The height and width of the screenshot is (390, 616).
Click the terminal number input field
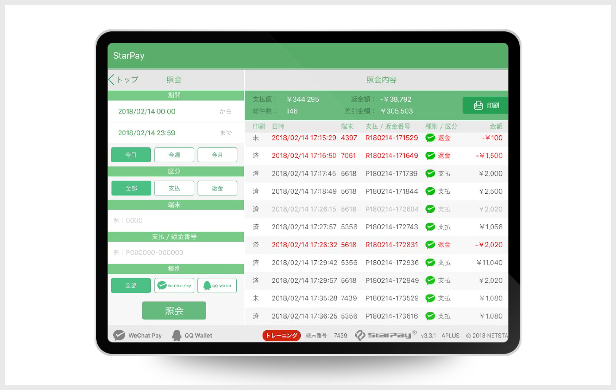pyautogui.click(x=176, y=220)
